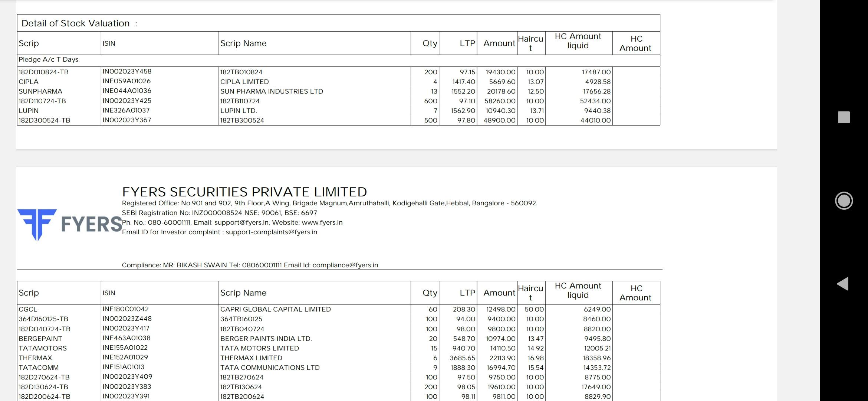
Task: Click BERGER PAINTS INDIA LTD. name
Action: point(266,339)
